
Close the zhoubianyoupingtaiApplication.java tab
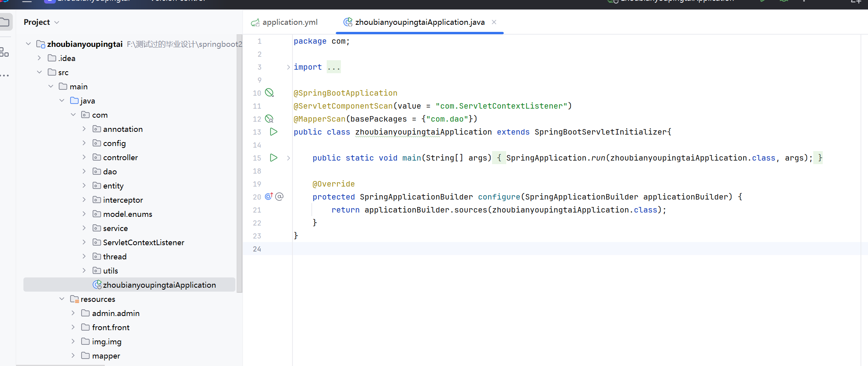(x=494, y=22)
